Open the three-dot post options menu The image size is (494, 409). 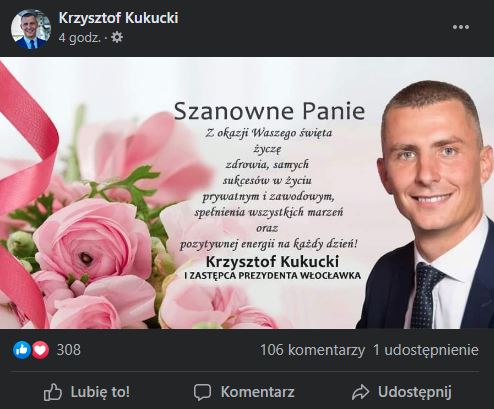(461, 27)
